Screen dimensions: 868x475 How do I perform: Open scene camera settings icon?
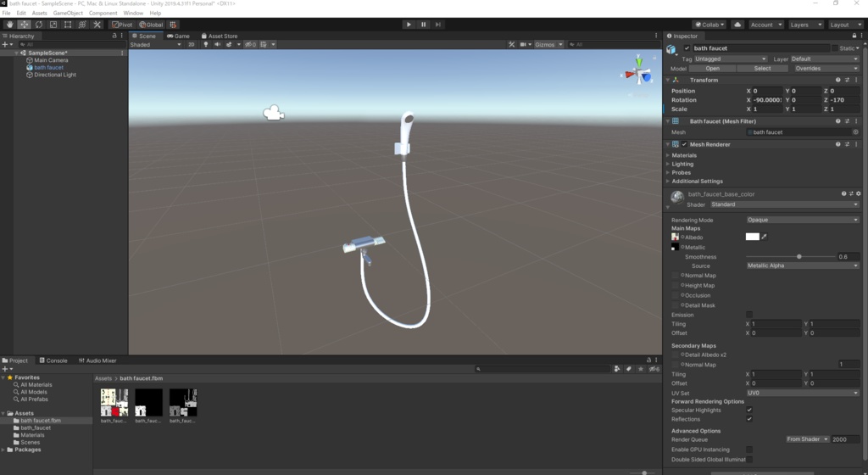(522, 44)
